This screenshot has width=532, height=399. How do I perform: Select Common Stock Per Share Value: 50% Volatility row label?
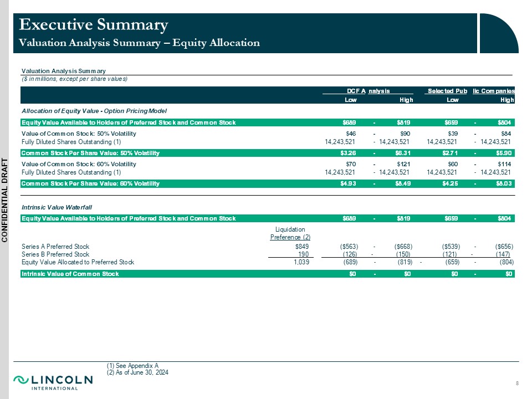pos(90,153)
